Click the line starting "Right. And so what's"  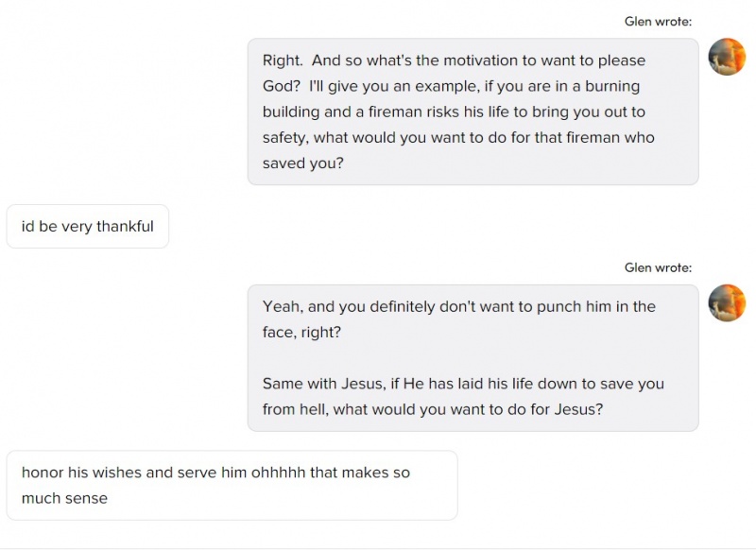[454, 60]
